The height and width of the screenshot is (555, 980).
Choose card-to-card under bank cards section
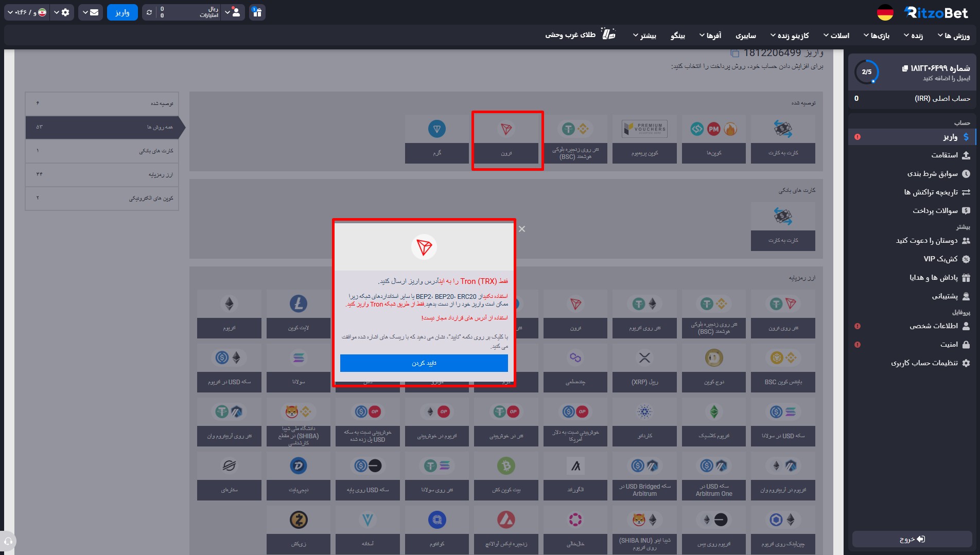tap(783, 227)
